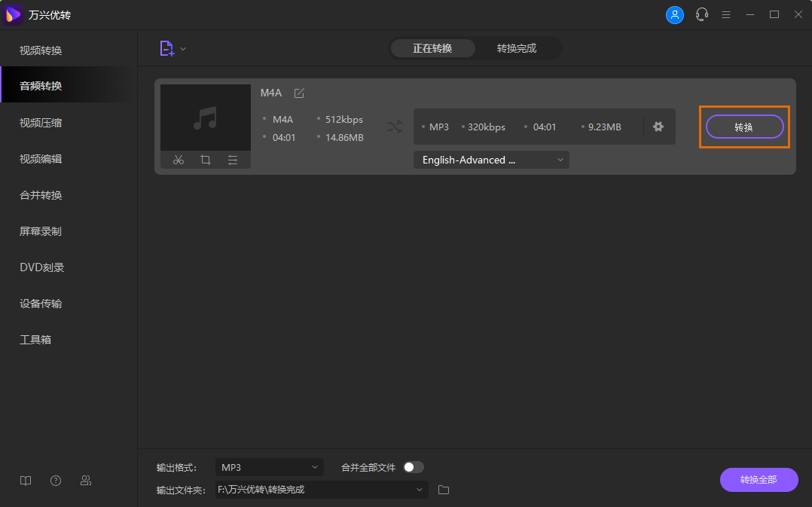Click the music file thumbnail
Image resolution: width=812 pixels, height=507 pixels.
[205, 118]
